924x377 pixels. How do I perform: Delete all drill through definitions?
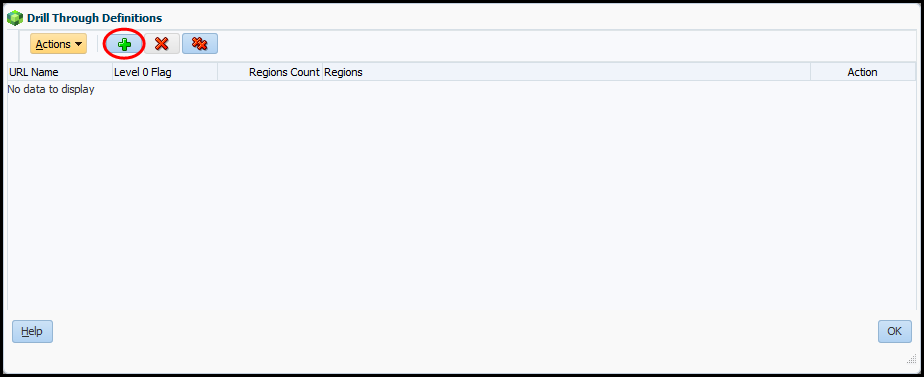pyautogui.click(x=200, y=44)
